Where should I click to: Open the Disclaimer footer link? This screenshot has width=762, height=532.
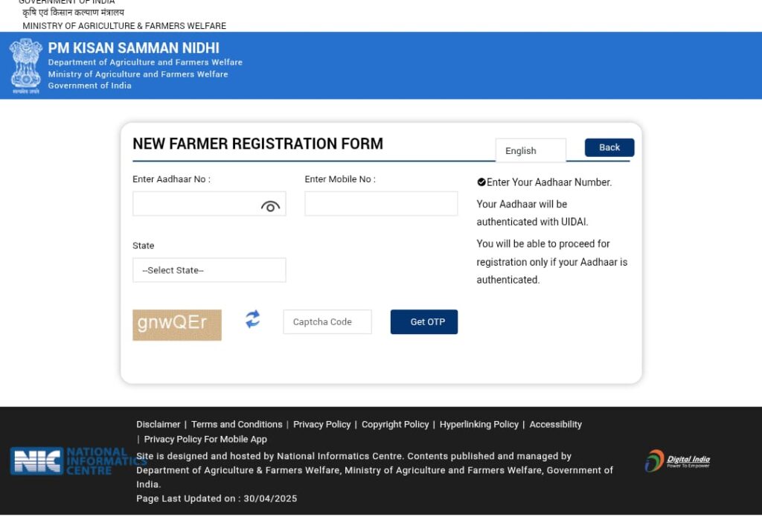159,424
